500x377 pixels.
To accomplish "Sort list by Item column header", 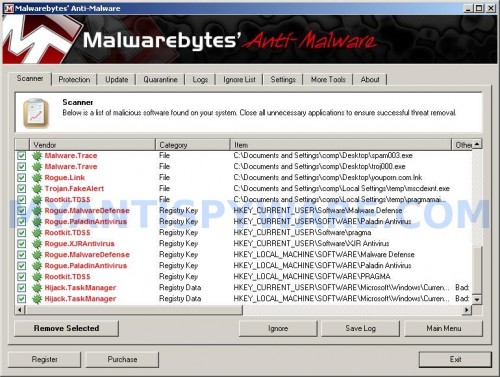I will point(341,145).
